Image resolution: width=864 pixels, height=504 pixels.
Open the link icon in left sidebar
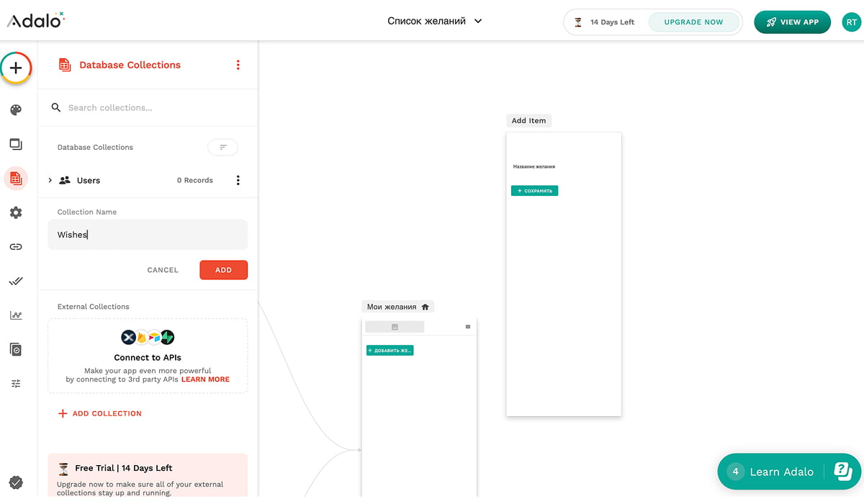point(16,247)
